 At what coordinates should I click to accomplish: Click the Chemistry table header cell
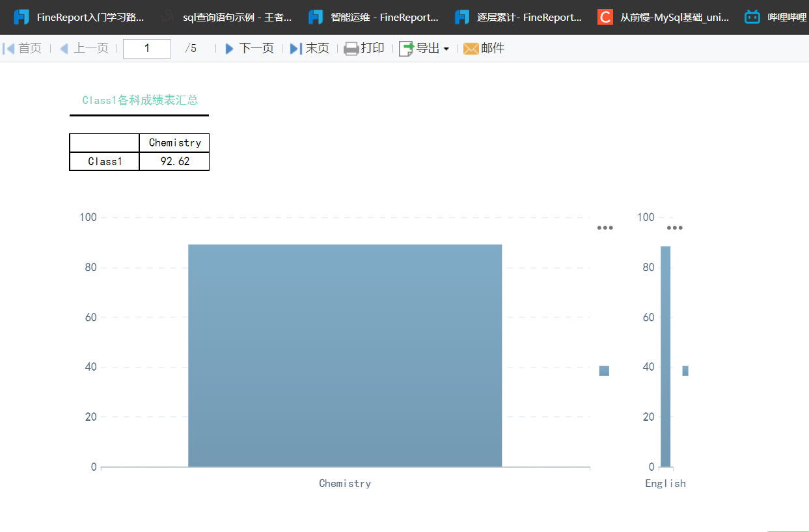pos(174,143)
